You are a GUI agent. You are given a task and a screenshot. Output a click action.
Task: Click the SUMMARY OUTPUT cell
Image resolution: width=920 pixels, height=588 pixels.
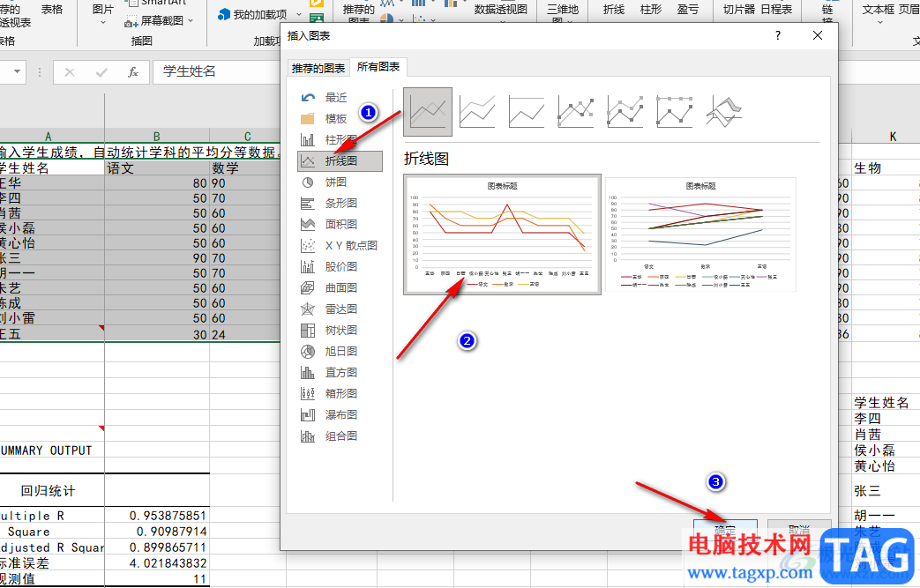tap(52, 450)
